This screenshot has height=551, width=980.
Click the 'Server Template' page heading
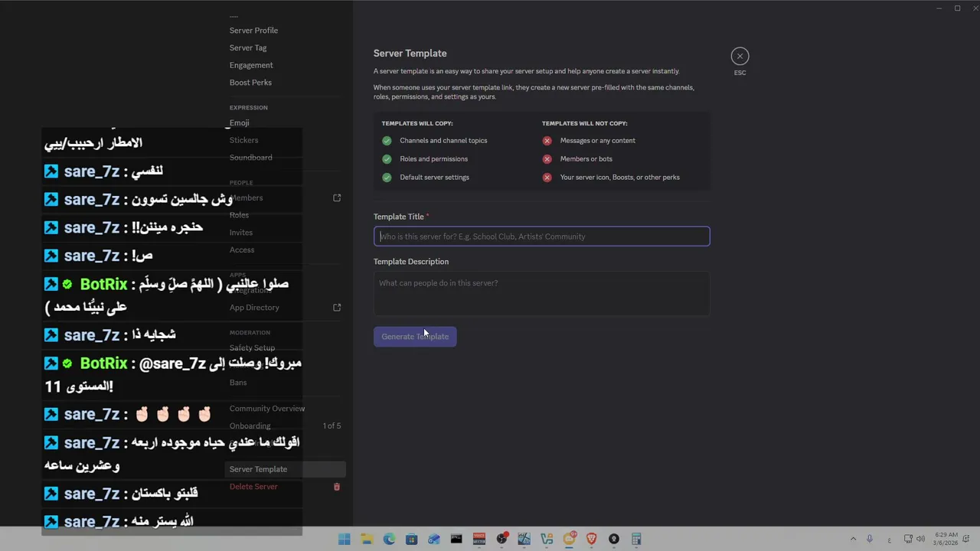point(410,54)
